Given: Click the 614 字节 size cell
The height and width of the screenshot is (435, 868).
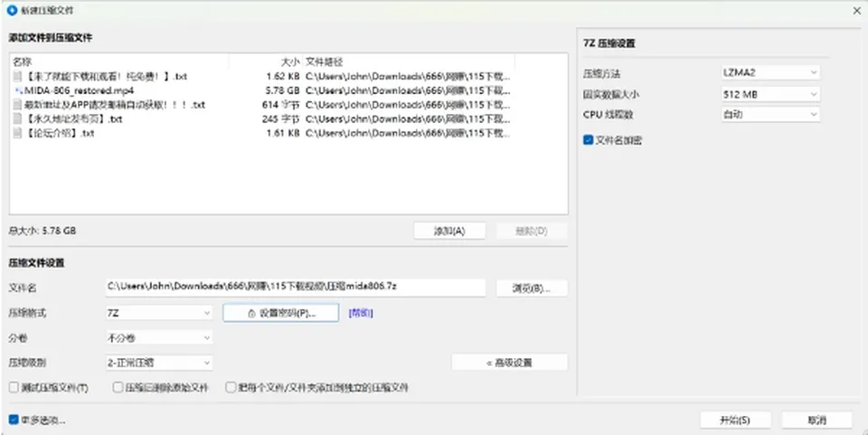Looking at the screenshot, I should coord(280,105).
